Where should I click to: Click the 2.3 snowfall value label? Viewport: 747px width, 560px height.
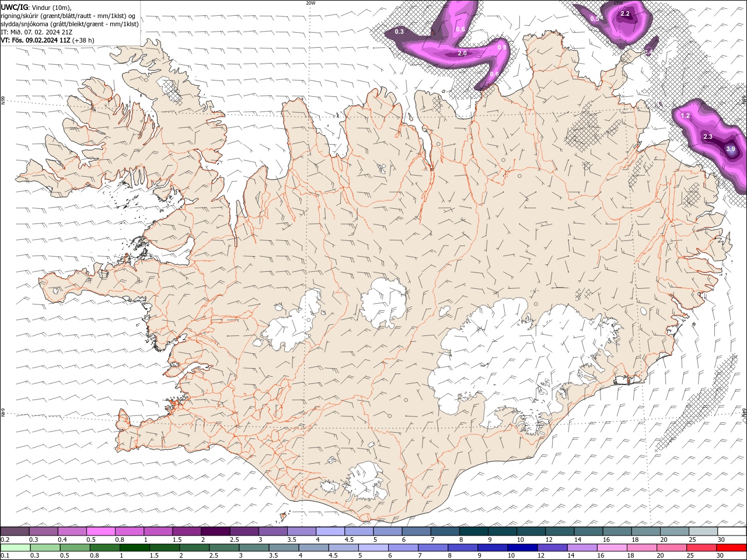tap(708, 136)
